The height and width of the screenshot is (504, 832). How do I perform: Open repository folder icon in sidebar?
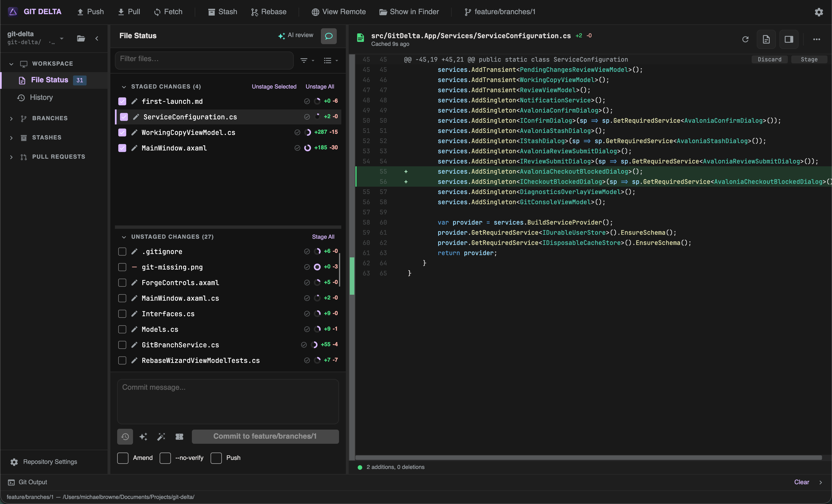[x=81, y=38]
